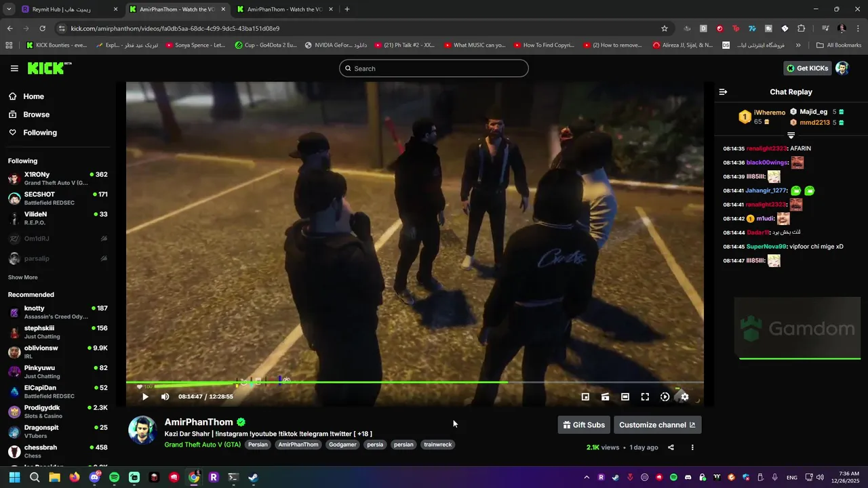This screenshot has width=868, height=488.
Task: Expand followed channels with Show More
Action: pos(22,277)
